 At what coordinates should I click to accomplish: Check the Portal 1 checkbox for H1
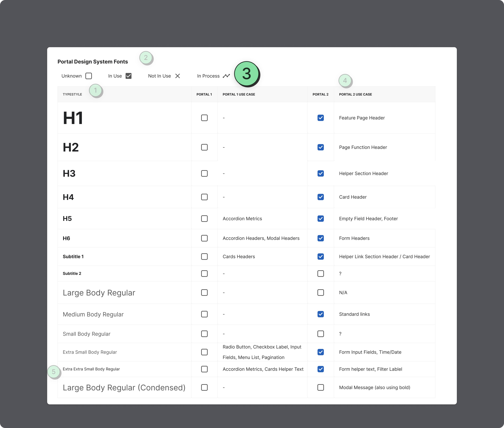pyautogui.click(x=204, y=118)
